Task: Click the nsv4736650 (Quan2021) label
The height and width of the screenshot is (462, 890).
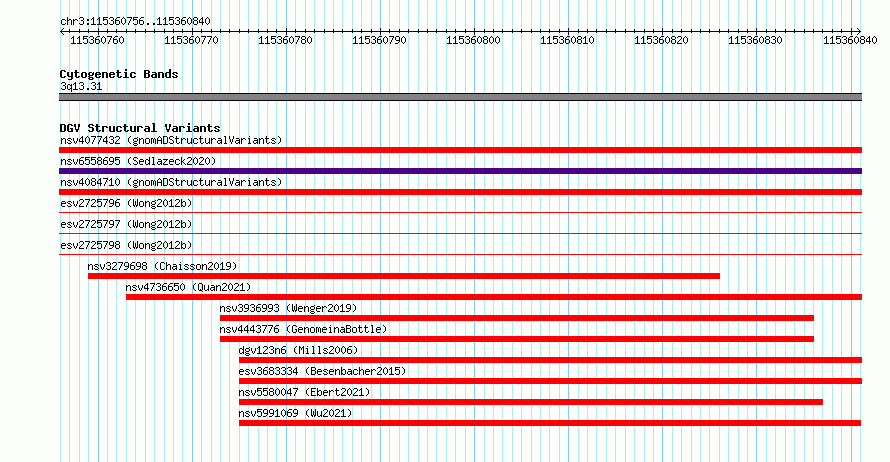Action: point(188,287)
